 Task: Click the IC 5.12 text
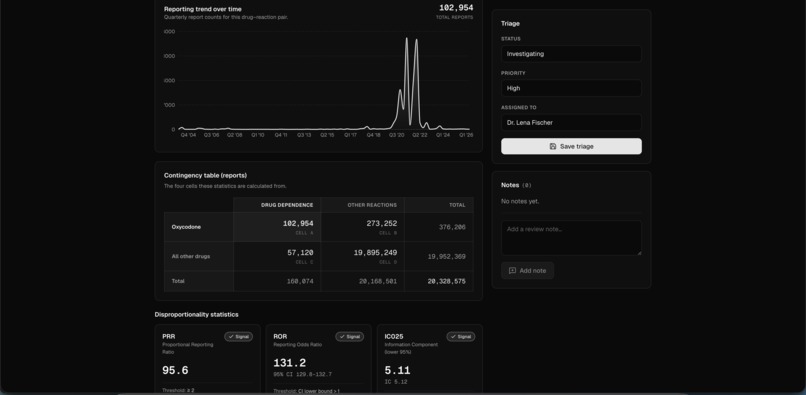(396, 382)
